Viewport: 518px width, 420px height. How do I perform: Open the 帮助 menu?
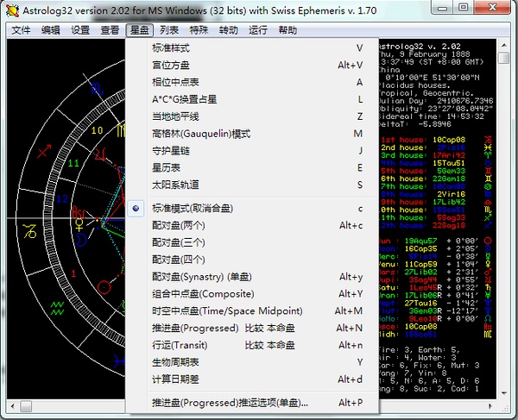tap(287, 29)
